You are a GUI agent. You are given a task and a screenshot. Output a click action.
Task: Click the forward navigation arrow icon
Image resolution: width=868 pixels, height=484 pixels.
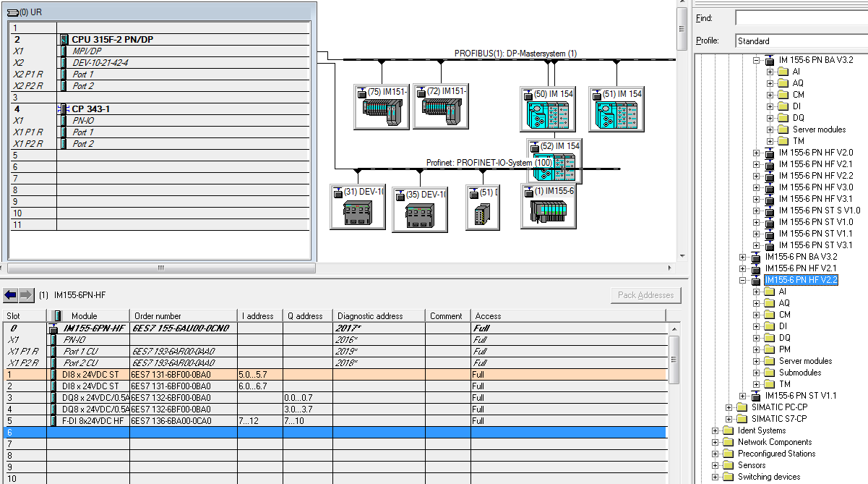click(x=26, y=294)
